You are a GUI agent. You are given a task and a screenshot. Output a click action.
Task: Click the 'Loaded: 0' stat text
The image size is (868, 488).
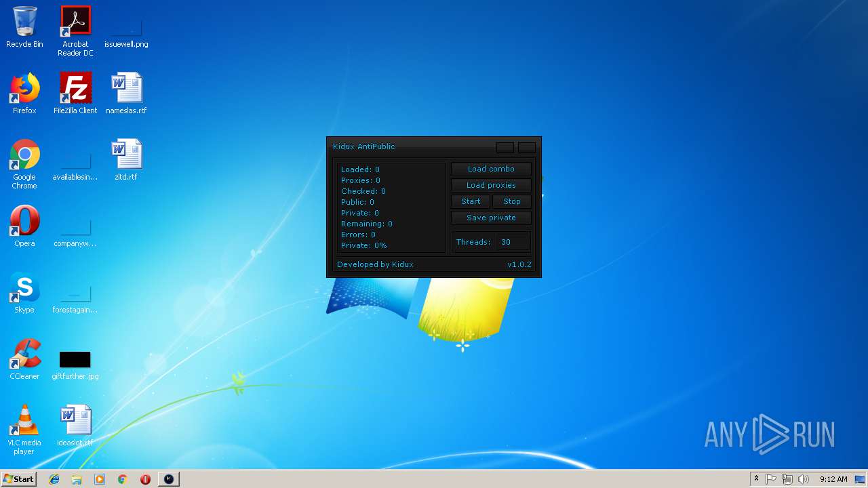360,169
